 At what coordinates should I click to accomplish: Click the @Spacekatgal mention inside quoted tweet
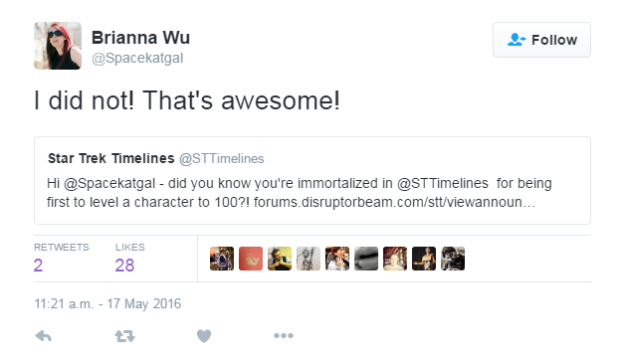[x=109, y=183]
